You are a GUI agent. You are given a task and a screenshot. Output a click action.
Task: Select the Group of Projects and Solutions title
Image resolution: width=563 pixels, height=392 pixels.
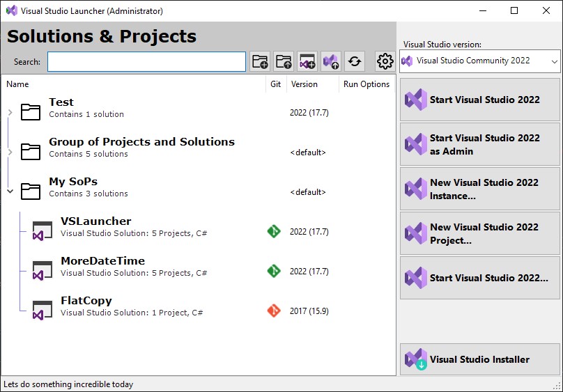coord(142,141)
